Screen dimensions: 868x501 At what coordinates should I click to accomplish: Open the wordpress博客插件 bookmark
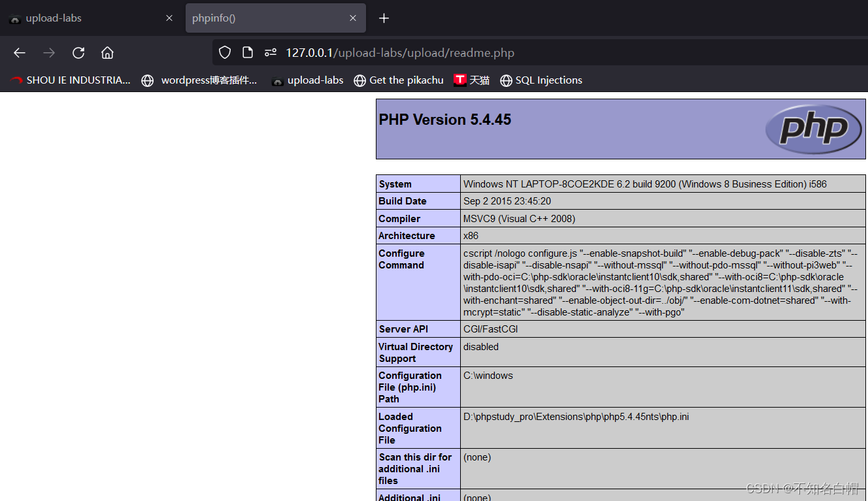coord(199,80)
